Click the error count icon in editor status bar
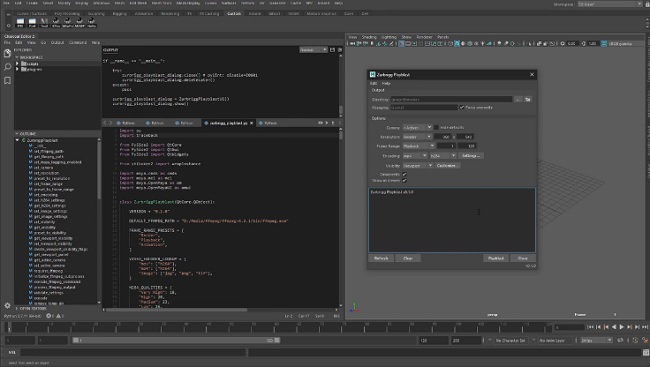The height and width of the screenshot is (367, 650). [49, 316]
